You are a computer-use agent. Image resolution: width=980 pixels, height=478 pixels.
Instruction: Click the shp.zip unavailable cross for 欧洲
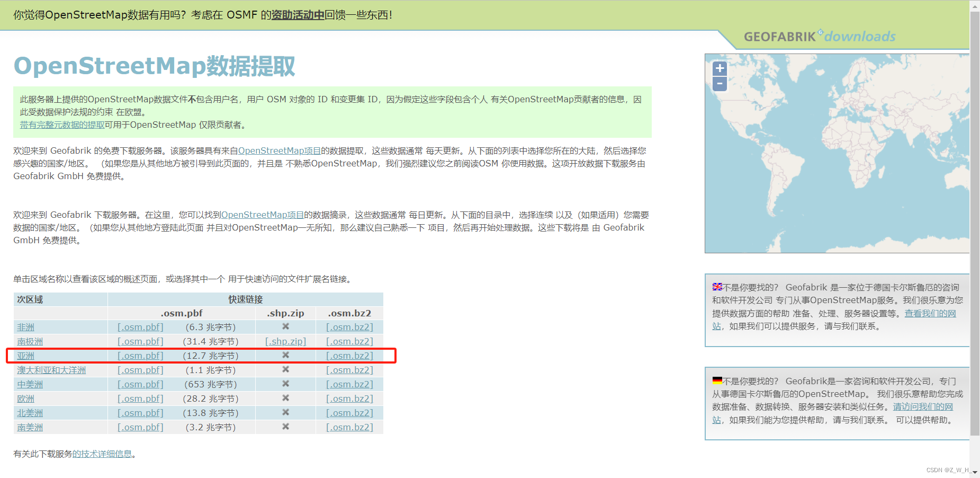click(285, 398)
